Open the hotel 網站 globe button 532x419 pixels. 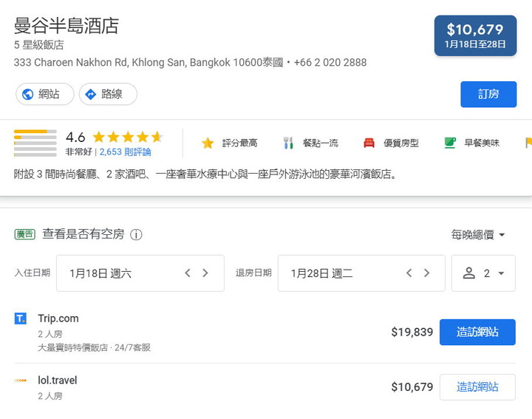click(45, 94)
